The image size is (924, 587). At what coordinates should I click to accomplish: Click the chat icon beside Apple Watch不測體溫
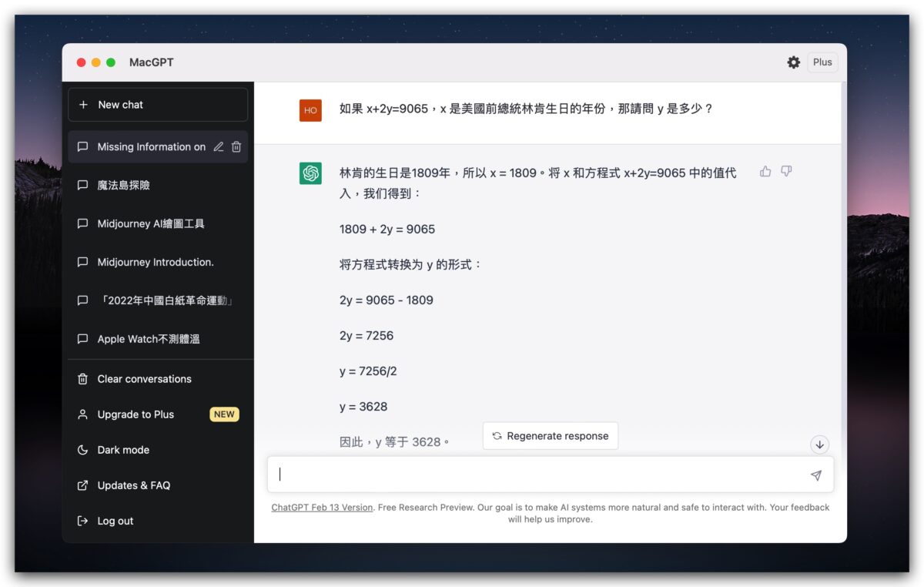pos(82,339)
